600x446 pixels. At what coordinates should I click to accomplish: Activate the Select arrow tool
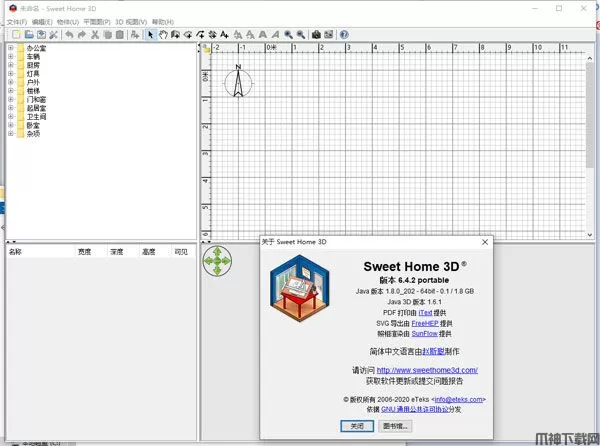coord(151,34)
